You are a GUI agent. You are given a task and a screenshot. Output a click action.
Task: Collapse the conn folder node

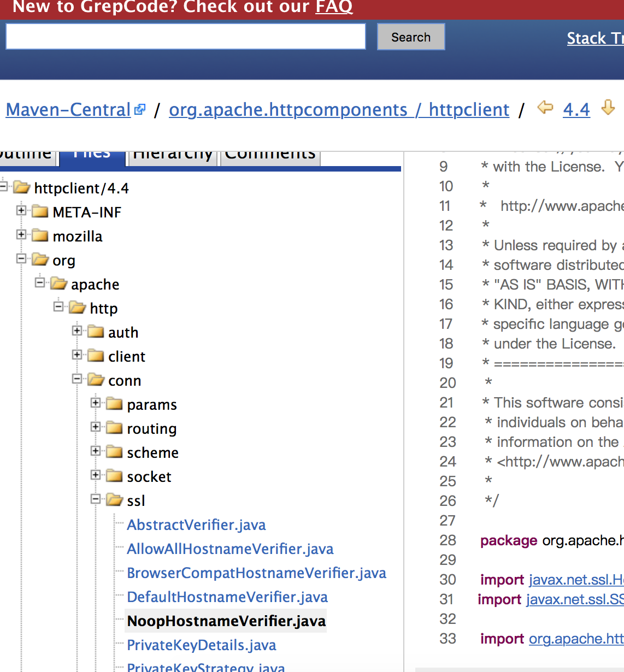[77, 379]
